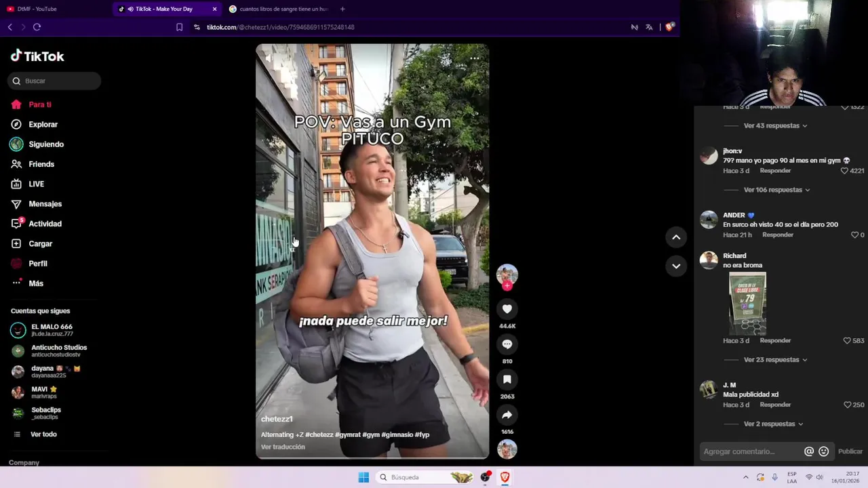Reply to ANDER's comment
The image size is (868, 488).
click(x=778, y=235)
